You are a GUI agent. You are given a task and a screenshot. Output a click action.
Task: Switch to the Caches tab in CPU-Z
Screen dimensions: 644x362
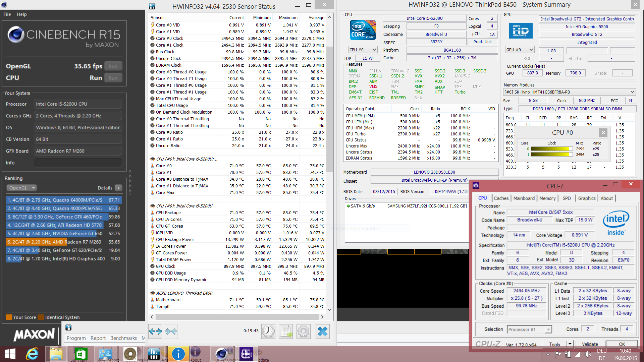[501, 198]
